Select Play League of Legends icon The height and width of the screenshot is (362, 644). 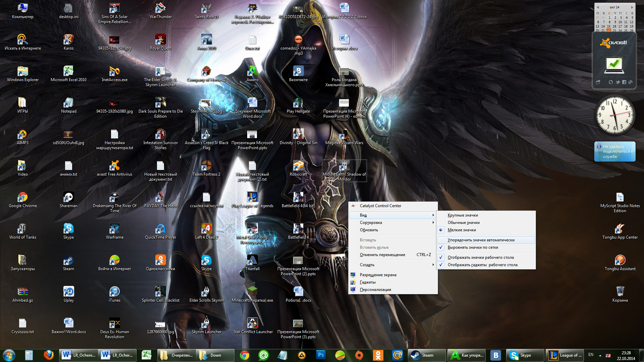(252, 200)
